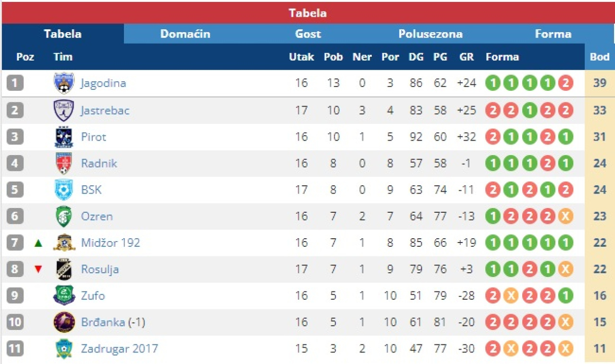
Task: Click the Pirot club crest
Action: pos(64,137)
